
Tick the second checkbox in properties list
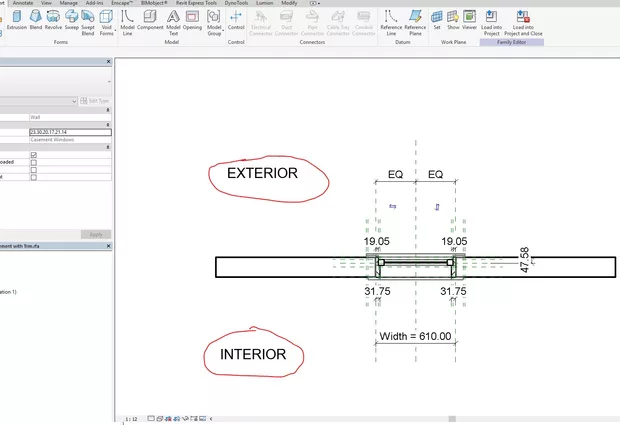tap(34, 162)
